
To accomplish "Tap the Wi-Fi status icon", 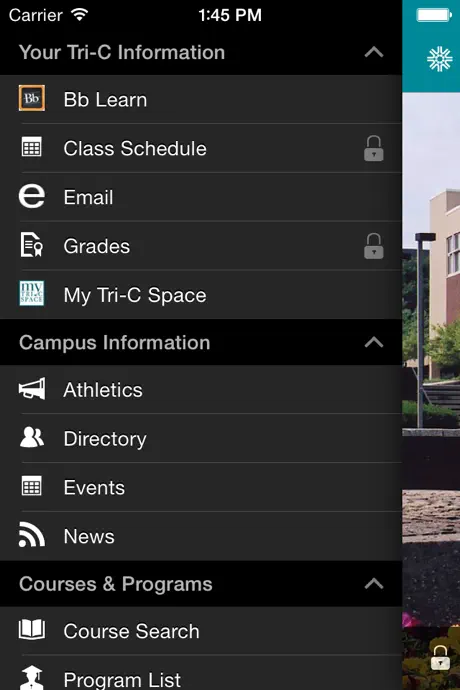I will (80, 15).
